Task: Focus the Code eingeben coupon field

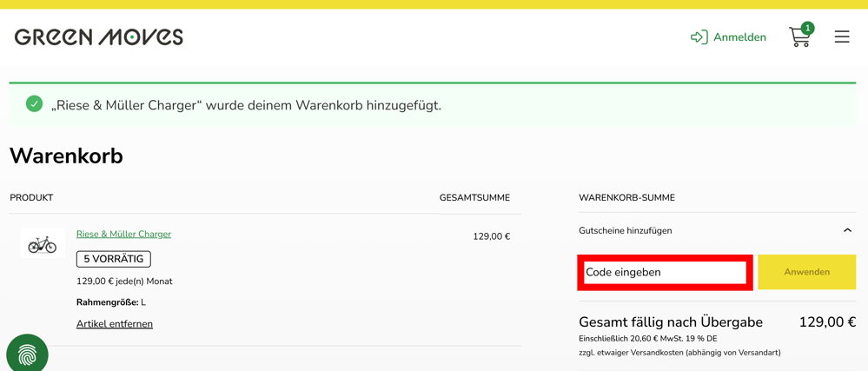Action: click(x=665, y=273)
